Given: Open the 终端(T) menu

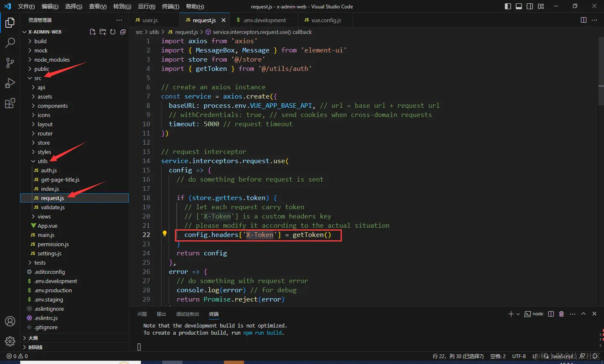Looking at the screenshot, I should [x=170, y=6].
